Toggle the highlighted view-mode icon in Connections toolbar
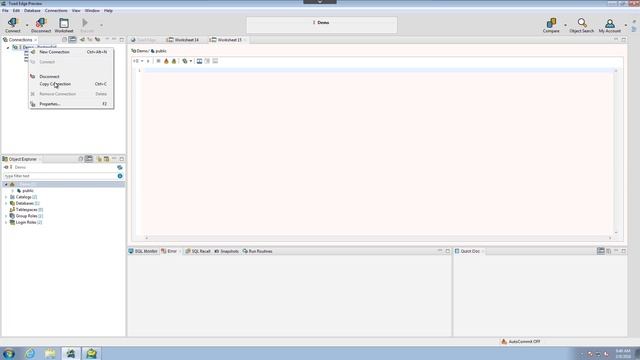Viewport: 640px width, 360px height. 72,40
